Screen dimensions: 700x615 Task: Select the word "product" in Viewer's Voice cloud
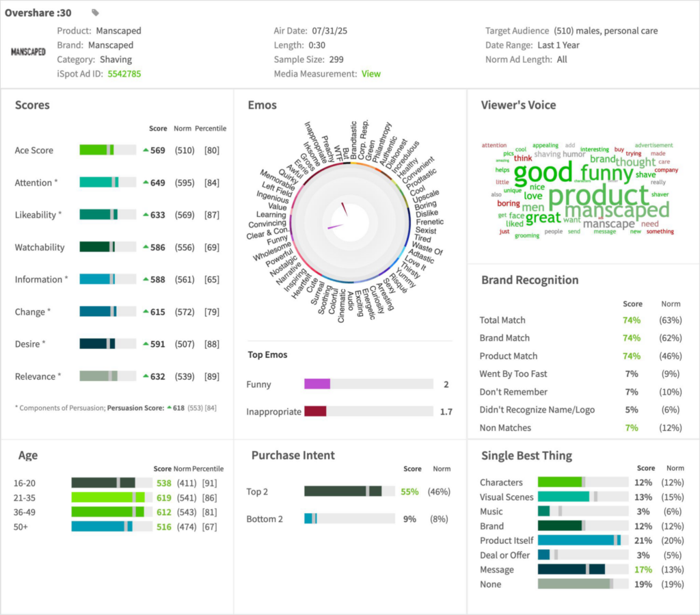[589, 196]
